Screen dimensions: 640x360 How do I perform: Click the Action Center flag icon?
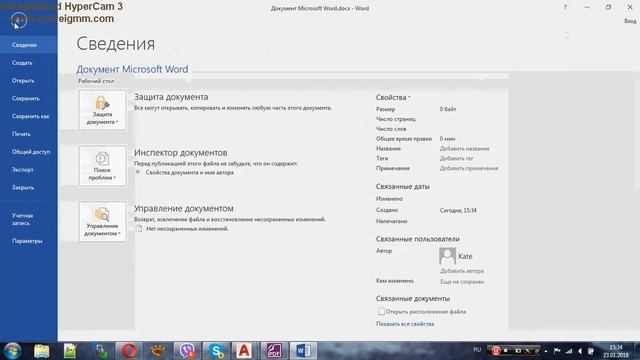tap(557, 351)
